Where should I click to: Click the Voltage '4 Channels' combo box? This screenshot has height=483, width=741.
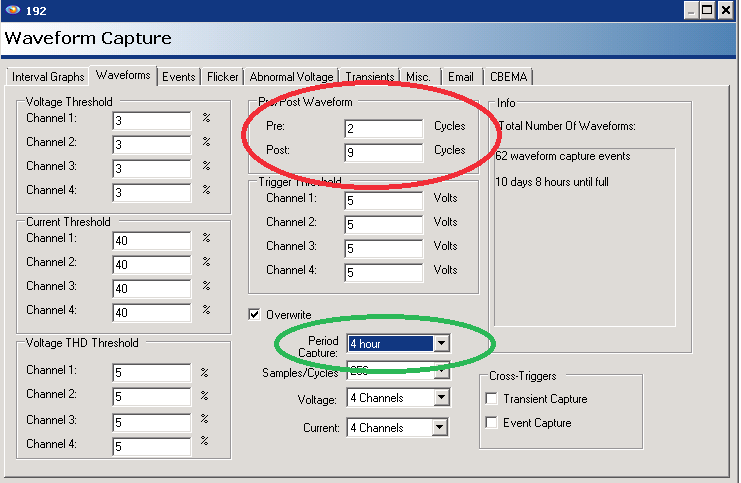tap(398, 398)
